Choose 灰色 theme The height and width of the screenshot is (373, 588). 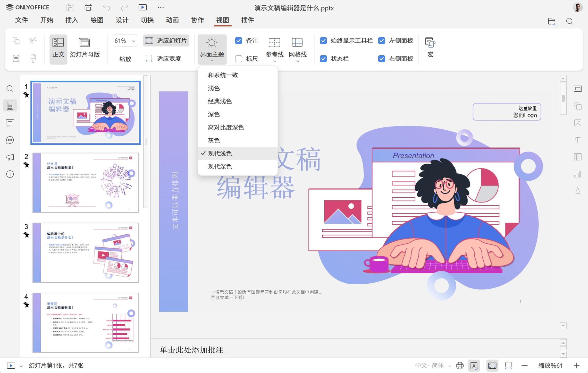click(x=238, y=140)
